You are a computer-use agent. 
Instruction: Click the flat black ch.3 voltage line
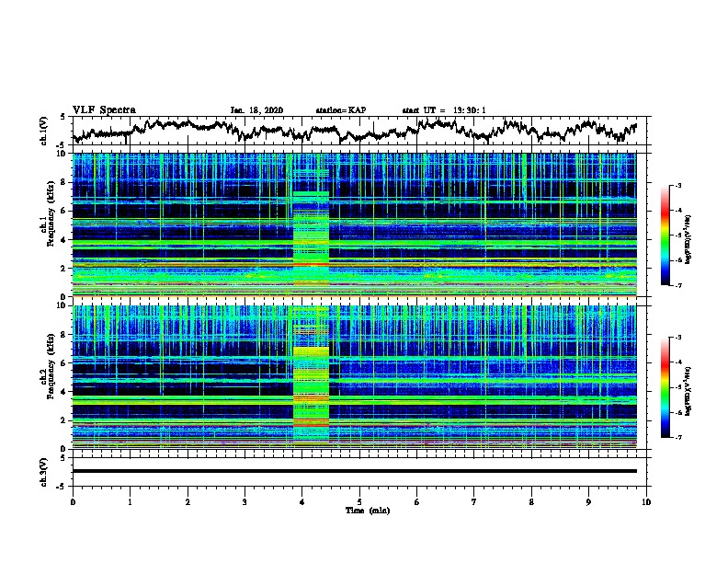pos(355,471)
